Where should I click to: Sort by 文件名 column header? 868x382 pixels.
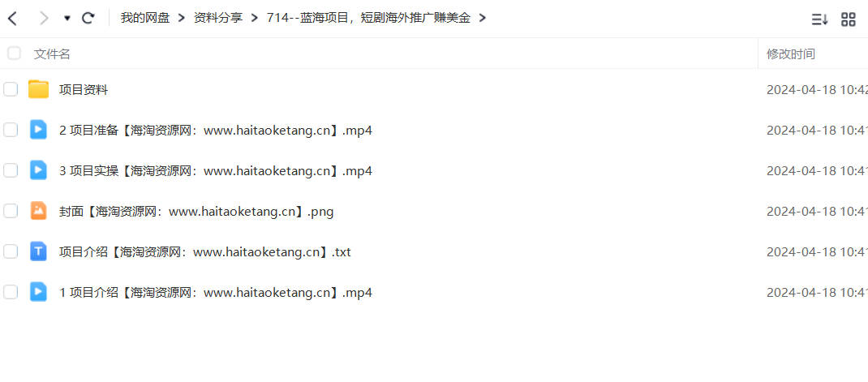coord(52,54)
